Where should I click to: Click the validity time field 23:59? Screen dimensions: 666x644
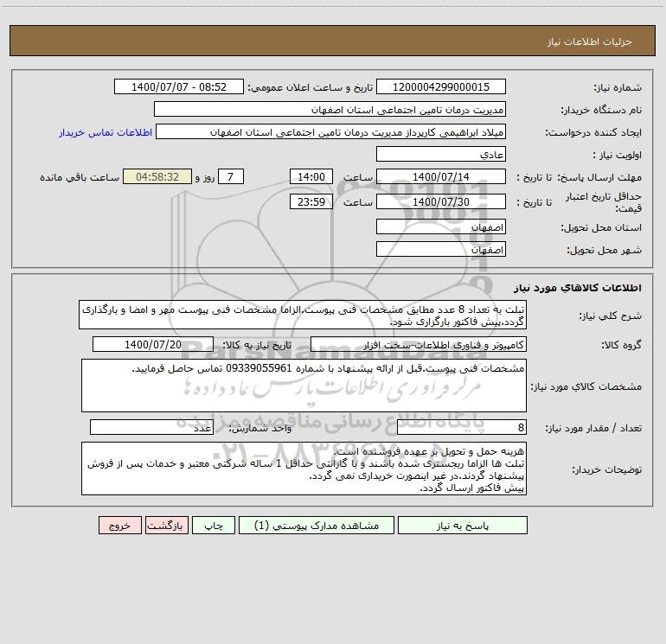point(311,201)
